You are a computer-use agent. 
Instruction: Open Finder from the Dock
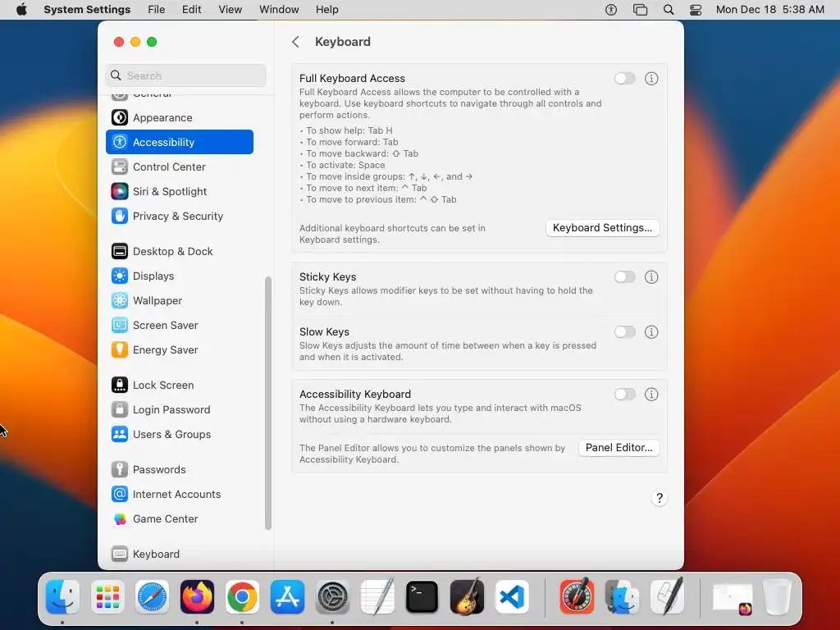pyautogui.click(x=62, y=597)
